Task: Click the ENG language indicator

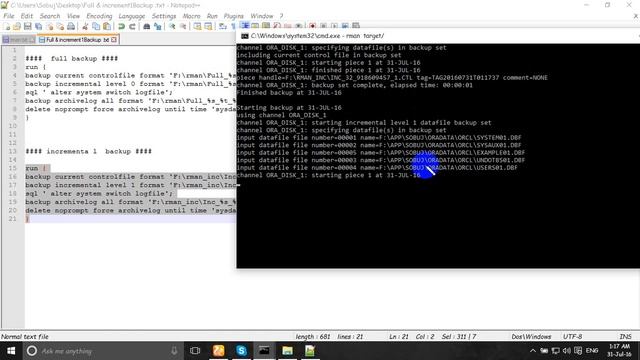Action: 592,351
